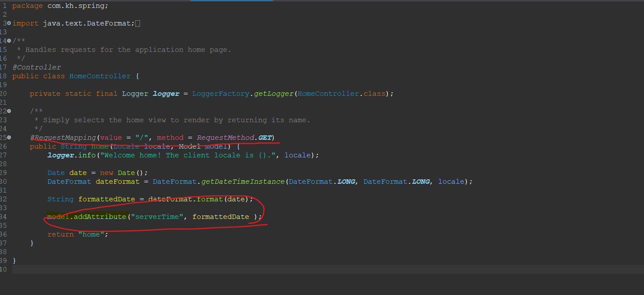The width and height of the screenshot is (644, 295).
Task: Click the getDateTimeInstance method call
Action: click(243, 182)
